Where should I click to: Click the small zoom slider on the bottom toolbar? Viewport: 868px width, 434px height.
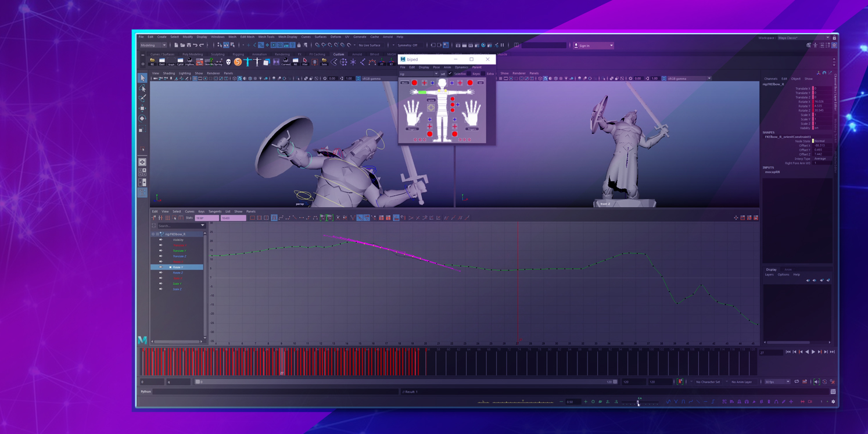(x=638, y=401)
